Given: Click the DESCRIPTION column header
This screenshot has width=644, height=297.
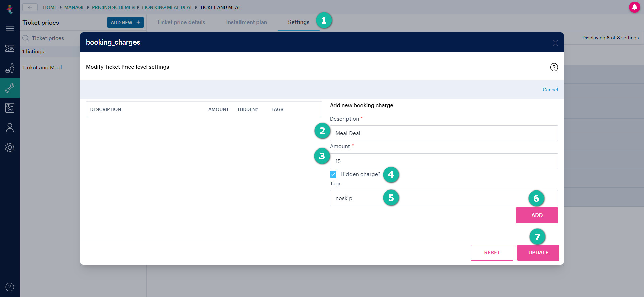Looking at the screenshot, I should point(106,110).
